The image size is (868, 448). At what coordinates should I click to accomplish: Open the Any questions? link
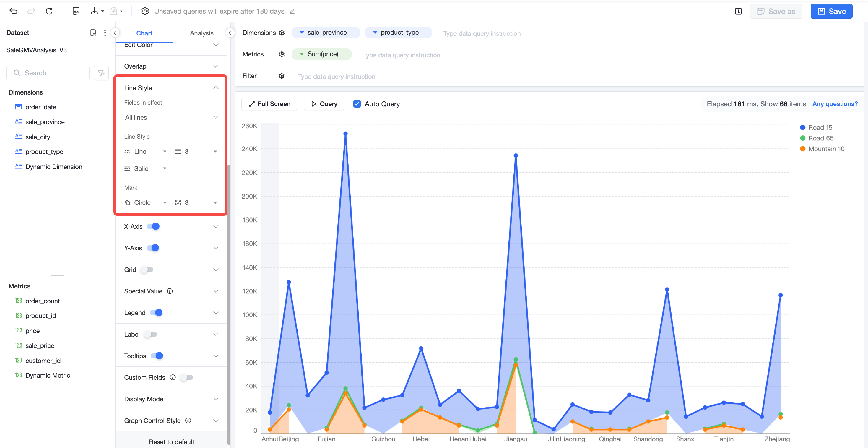[x=835, y=104]
